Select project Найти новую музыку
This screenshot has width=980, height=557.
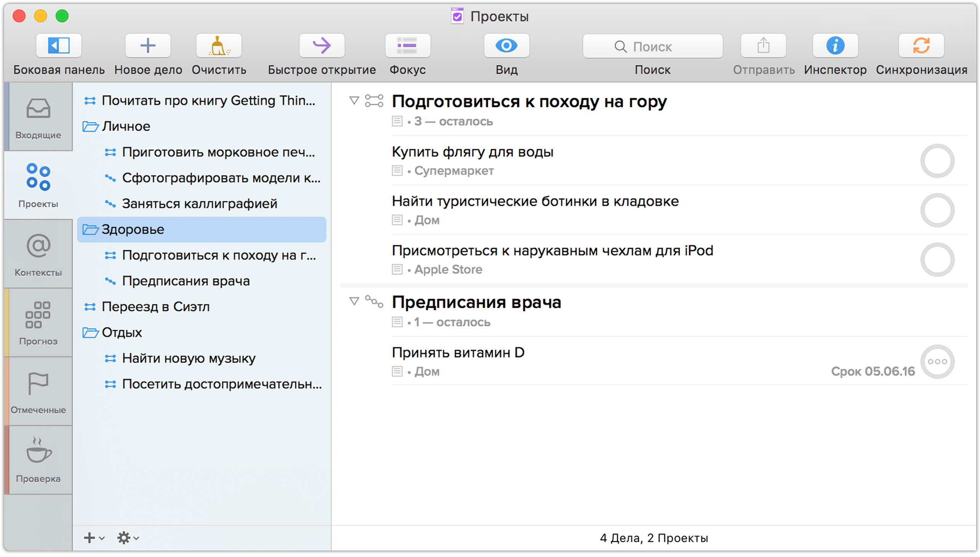202,359
